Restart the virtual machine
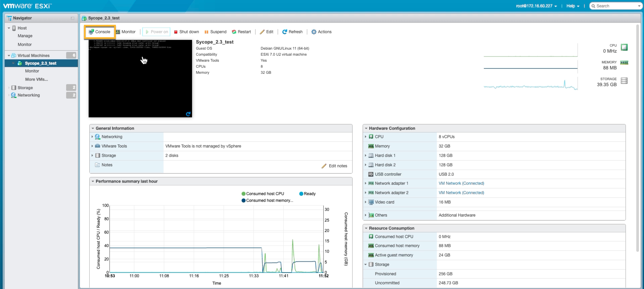The image size is (644, 289). click(x=241, y=32)
